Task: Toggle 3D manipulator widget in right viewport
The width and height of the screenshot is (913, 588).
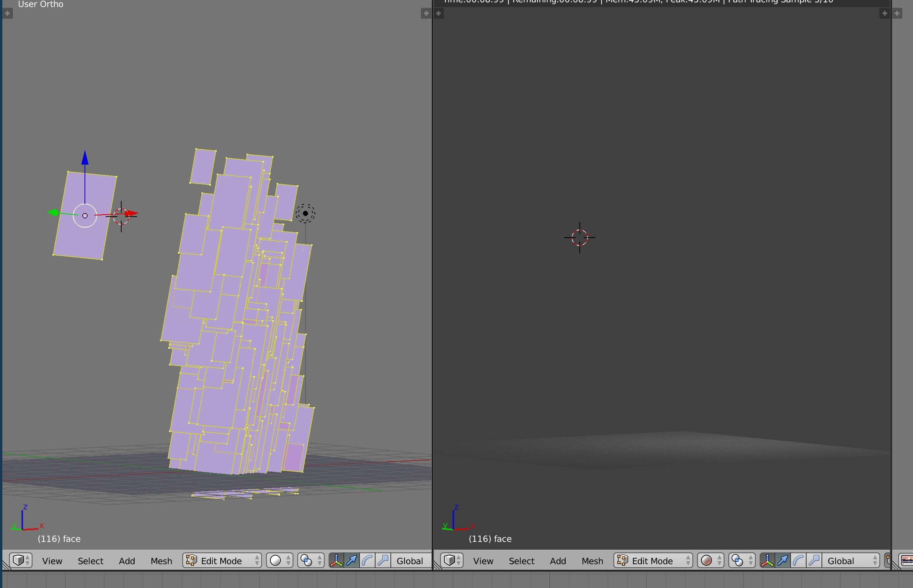Action: click(x=767, y=560)
